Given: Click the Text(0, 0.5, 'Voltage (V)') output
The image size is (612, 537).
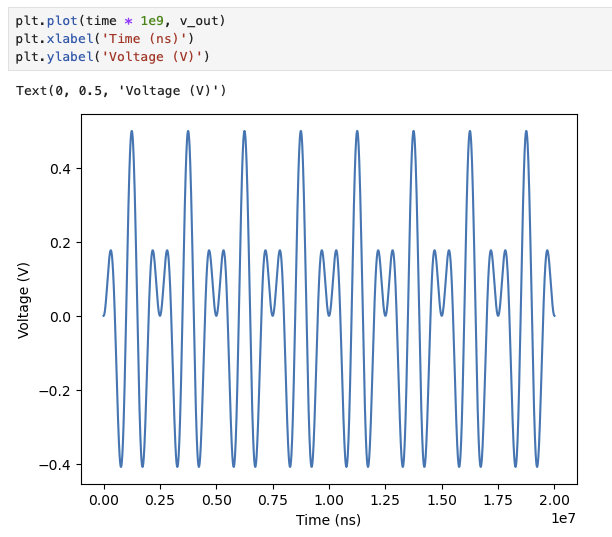Looking at the screenshot, I should [x=121, y=91].
